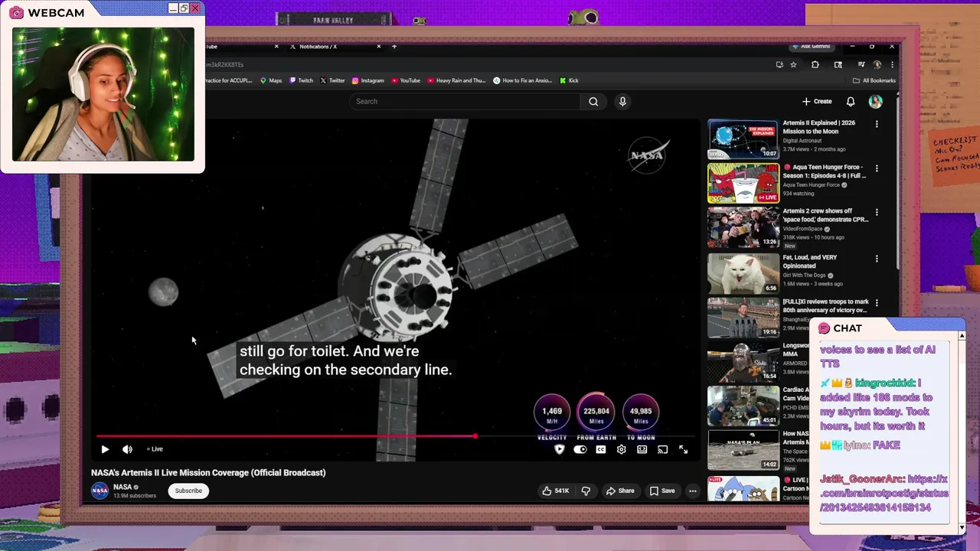Click kingrockkid's name in the chat overlay
Viewport: 980px width, 551px height.
click(x=885, y=383)
